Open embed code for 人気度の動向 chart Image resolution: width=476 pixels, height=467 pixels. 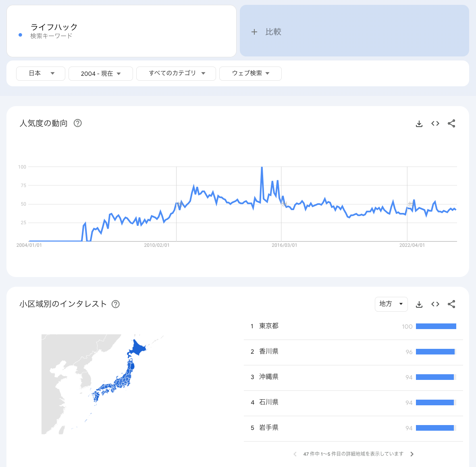435,123
